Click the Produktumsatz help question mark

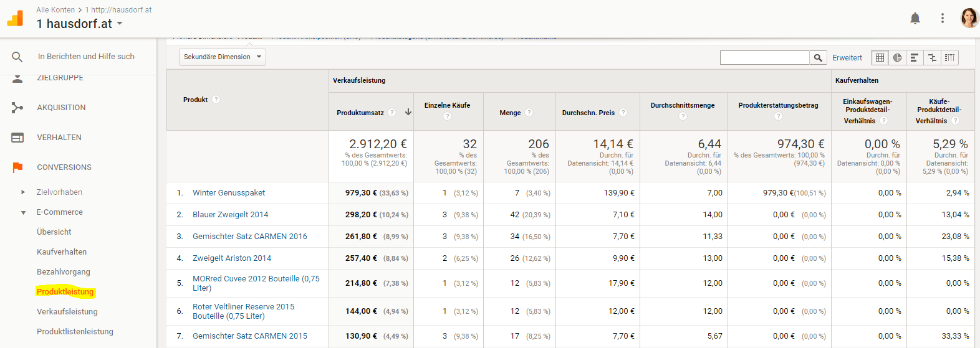(x=392, y=113)
